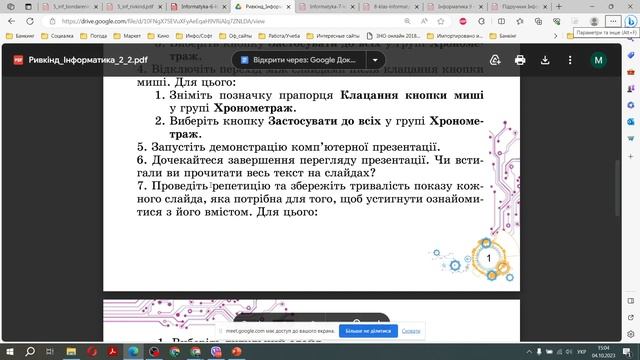Open the Маркет bookmarks folder
Viewport: 640px width, 360px height.
click(x=127, y=36)
